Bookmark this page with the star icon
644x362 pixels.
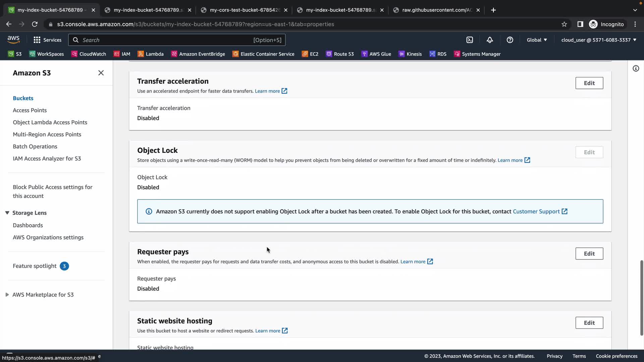point(564,24)
